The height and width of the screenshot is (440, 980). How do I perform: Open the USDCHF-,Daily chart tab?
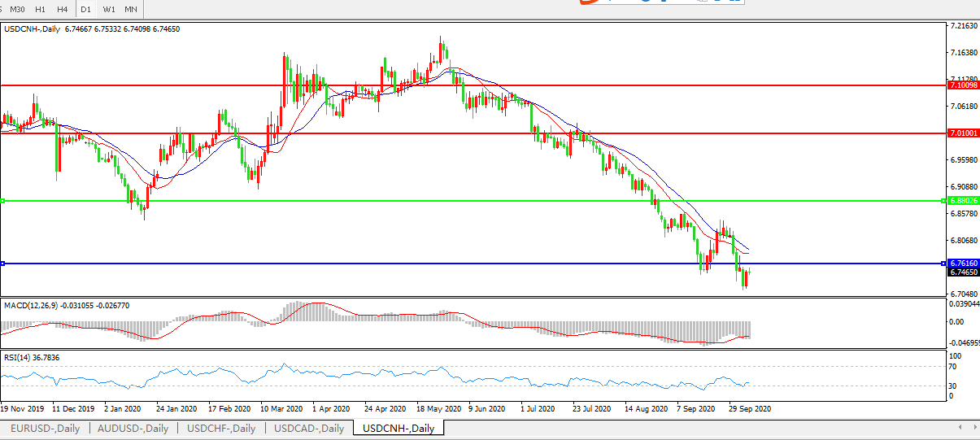pos(220,429)
